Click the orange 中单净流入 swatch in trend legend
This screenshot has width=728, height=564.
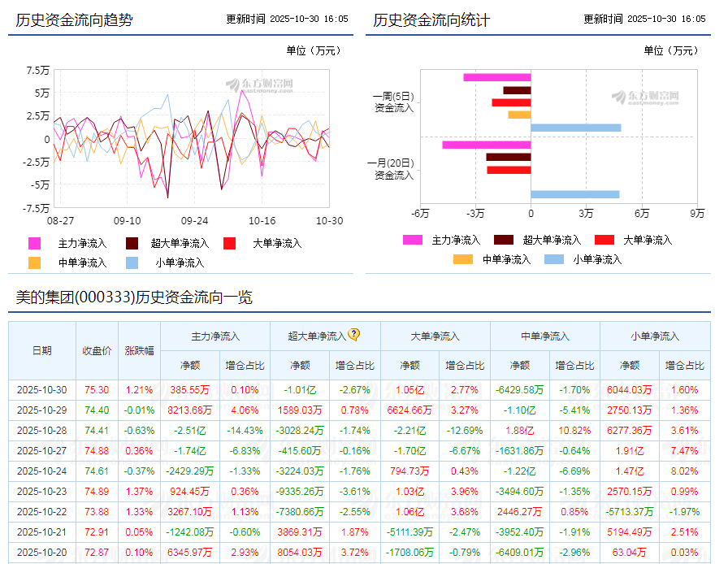[34, 263]
